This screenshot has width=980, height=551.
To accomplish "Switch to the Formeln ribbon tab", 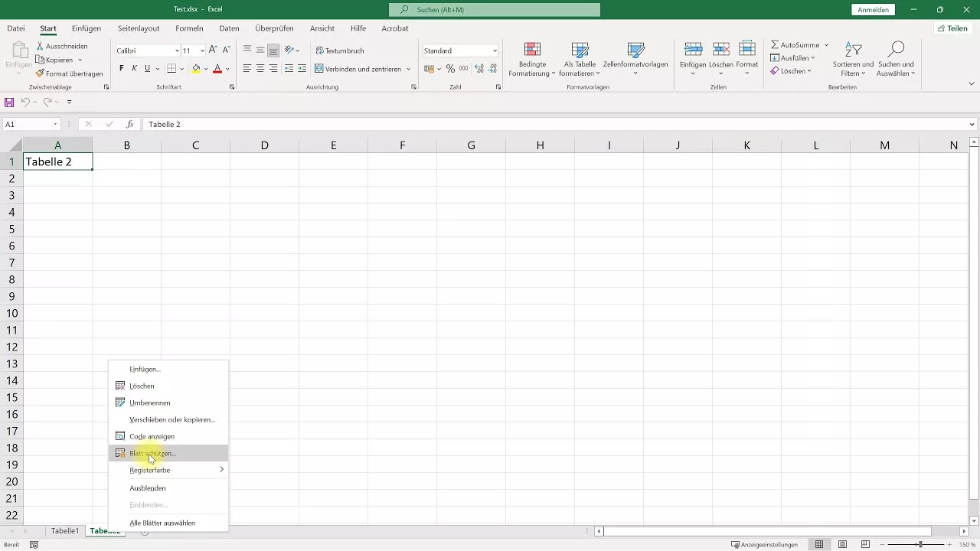I will click(x=189, y=28).
